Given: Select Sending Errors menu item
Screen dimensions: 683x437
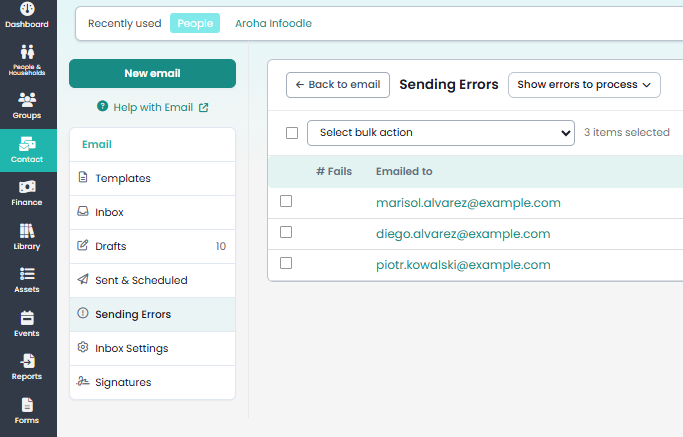Looking at the screenshot, I should [x=152, y=314].
